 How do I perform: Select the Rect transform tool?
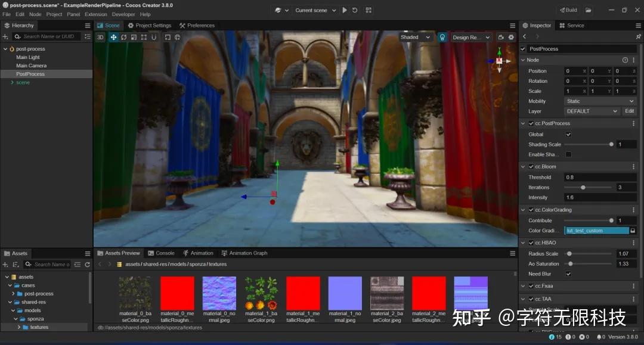pos(143,37)
